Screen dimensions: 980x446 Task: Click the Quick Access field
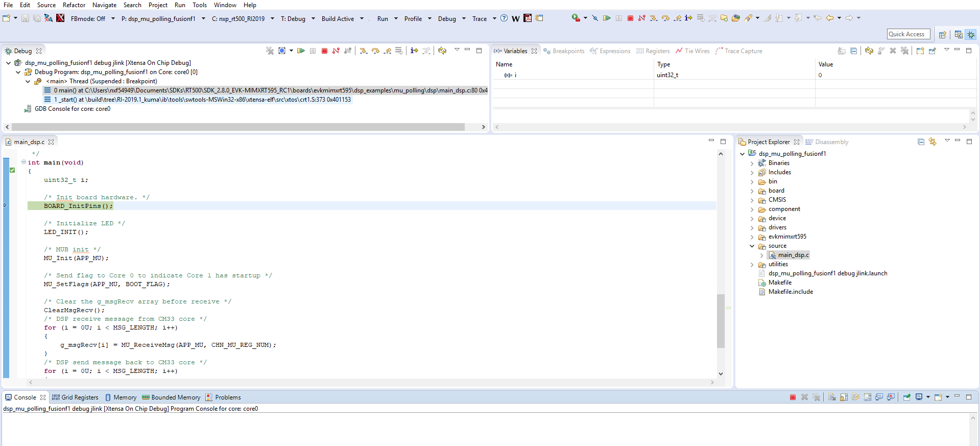909,34
